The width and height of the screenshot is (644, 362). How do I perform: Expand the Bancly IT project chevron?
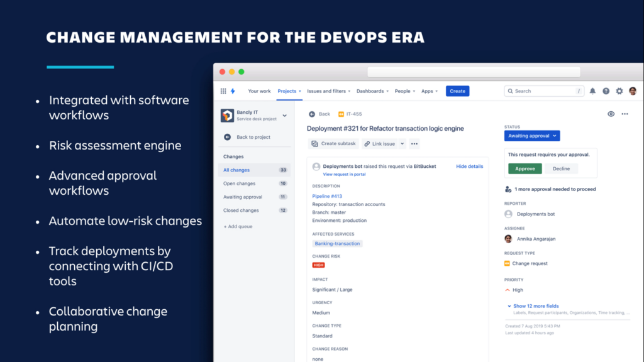point(285,116)
